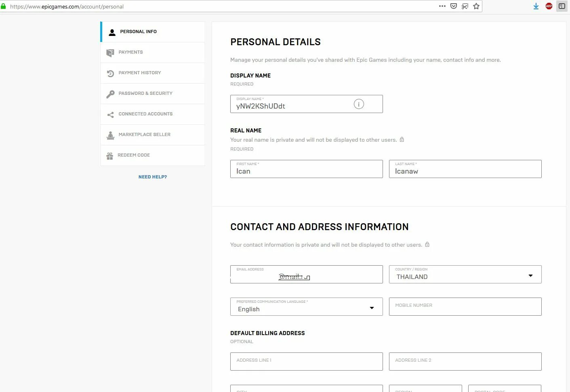Go to Connected Accounts

pos(153,114)
